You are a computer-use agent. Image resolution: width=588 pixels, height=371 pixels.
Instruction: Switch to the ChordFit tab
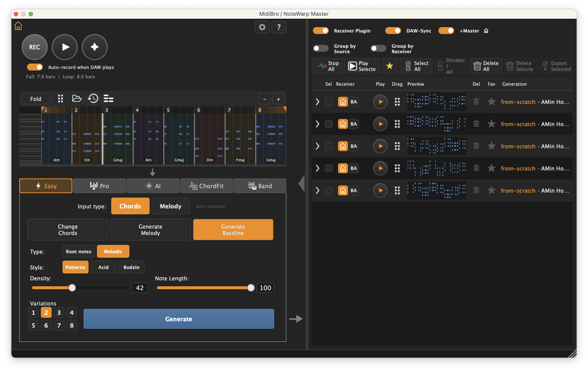point(207,186)
